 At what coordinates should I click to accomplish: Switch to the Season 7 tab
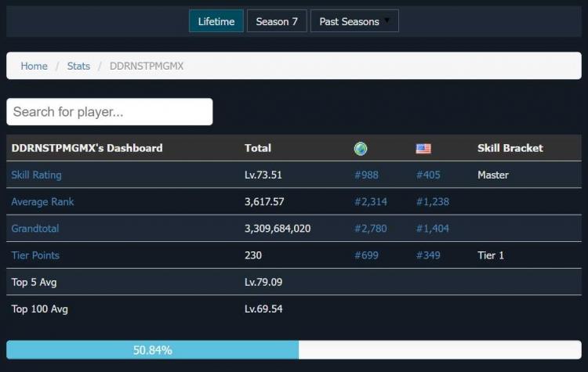[277, 21]
